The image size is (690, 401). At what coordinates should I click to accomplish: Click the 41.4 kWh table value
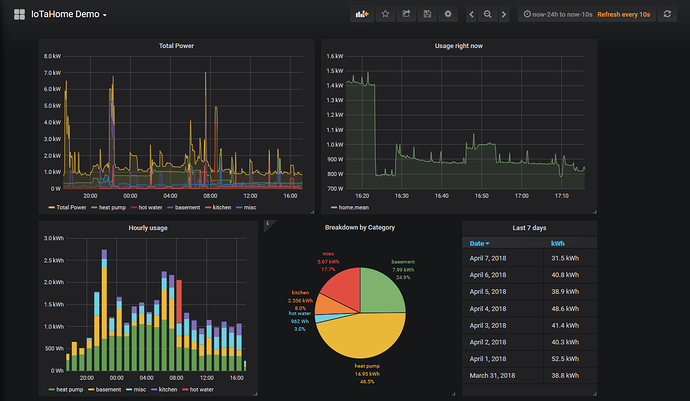(x=565, y=326)
